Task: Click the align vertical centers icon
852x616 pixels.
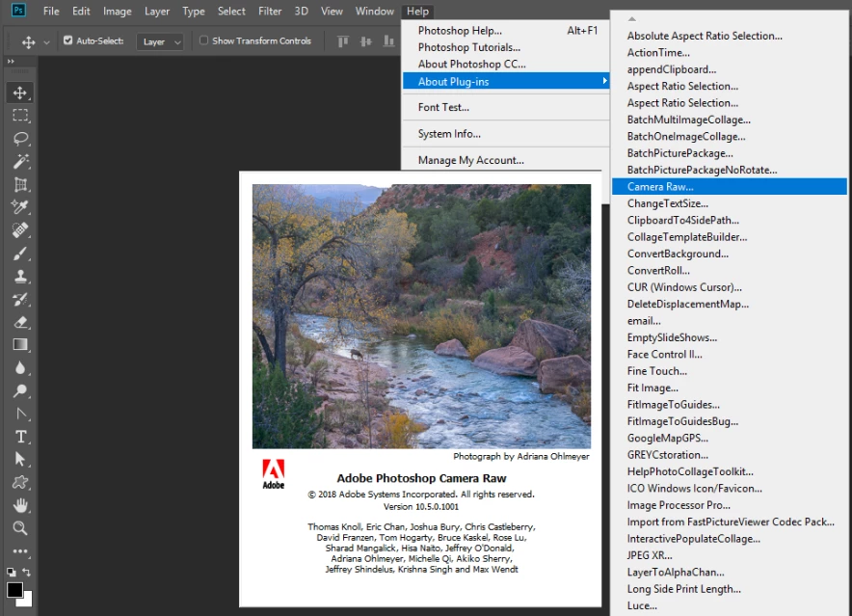Action: [365, 41]
